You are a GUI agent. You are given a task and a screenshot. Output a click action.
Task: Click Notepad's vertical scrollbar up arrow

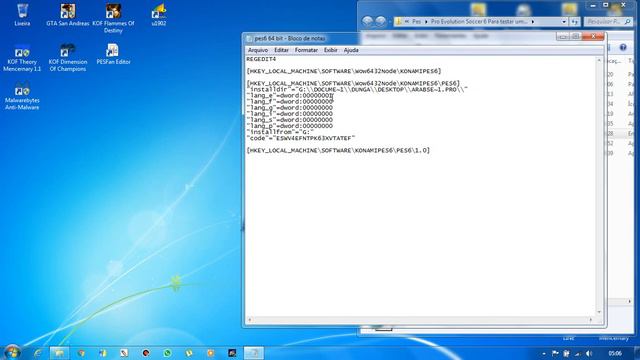coord(599,60)
